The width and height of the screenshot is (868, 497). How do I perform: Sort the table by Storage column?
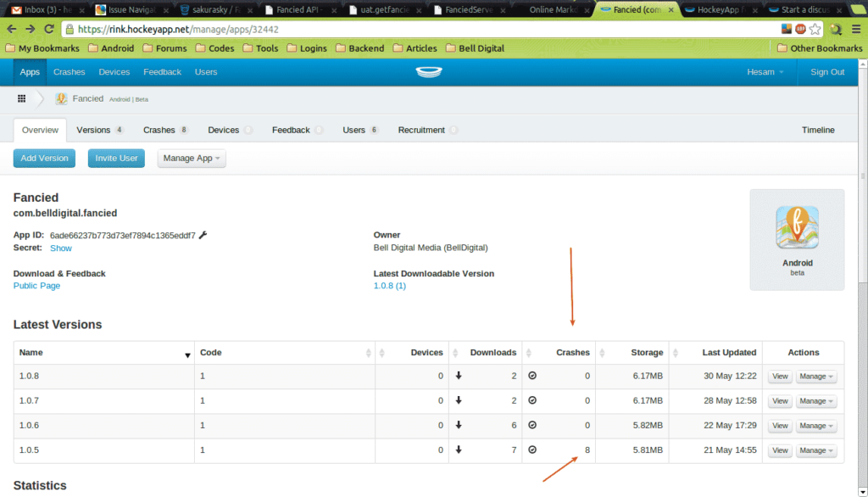[x=632, y=352]
